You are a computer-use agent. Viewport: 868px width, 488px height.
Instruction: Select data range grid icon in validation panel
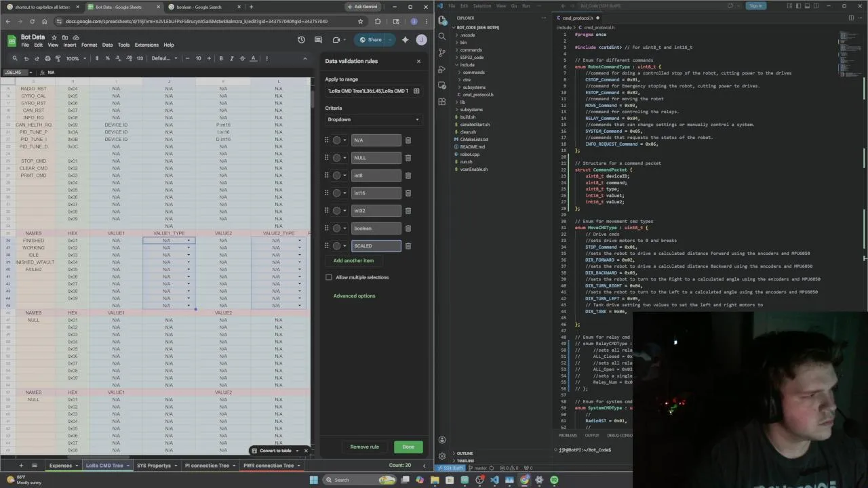pos(416,91)
